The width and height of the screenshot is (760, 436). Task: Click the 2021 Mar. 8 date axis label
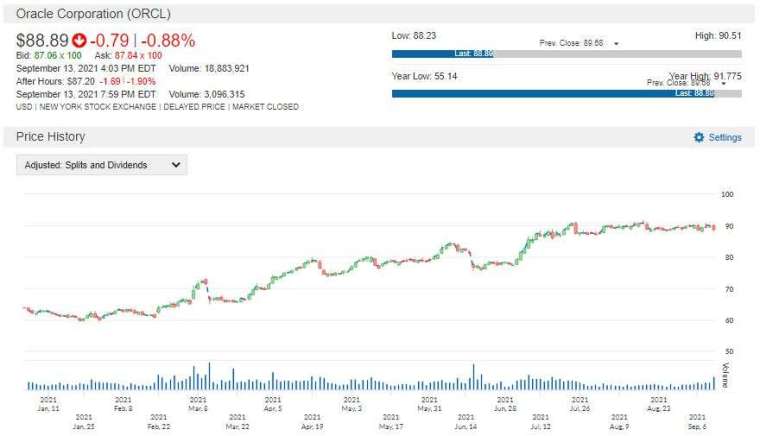198,404
